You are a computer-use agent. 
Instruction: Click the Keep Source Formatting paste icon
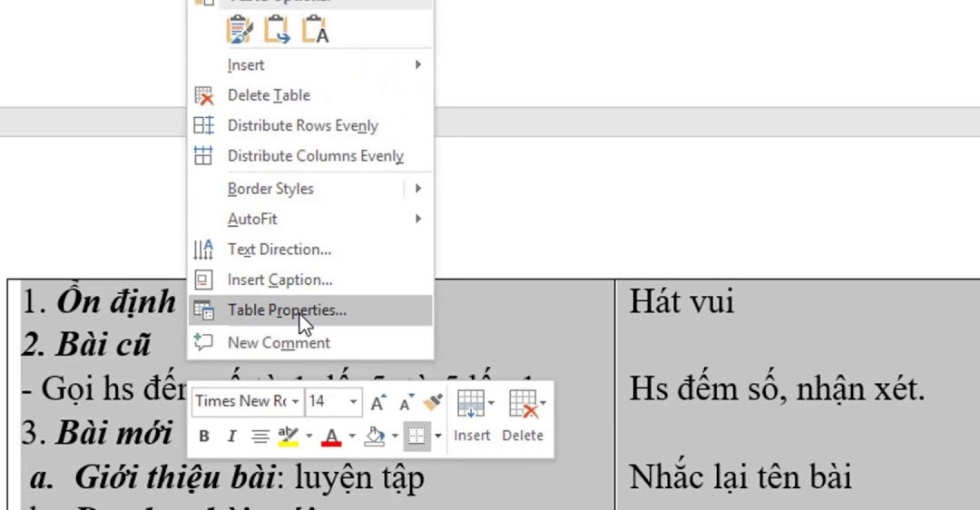[x=240, y=30]
